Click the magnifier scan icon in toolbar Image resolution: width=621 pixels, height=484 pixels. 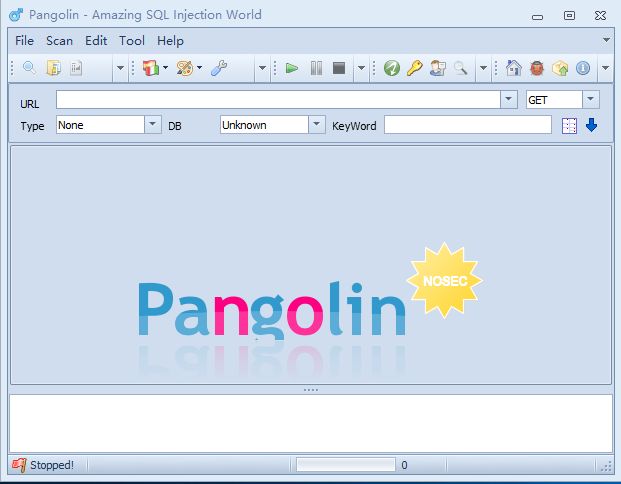29,68
